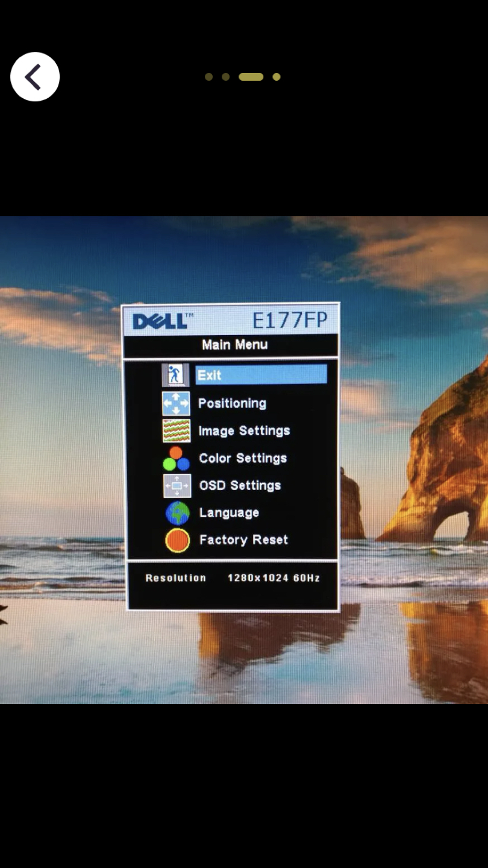Open the Positioning menu entry
488x868 pixels.
pos(232,403)
